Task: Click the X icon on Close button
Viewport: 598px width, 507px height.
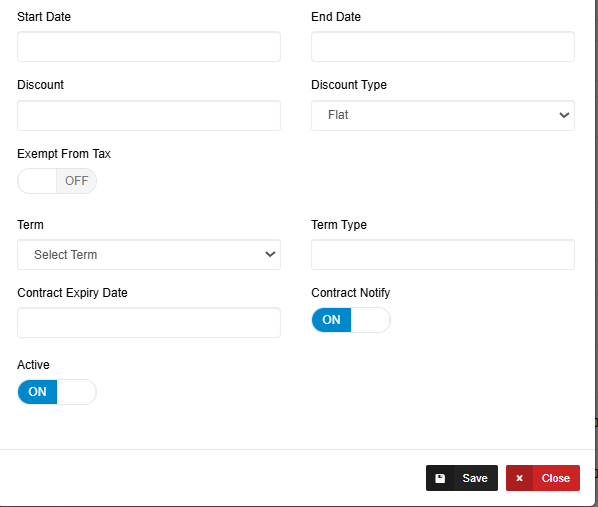Action: [519, 478]
